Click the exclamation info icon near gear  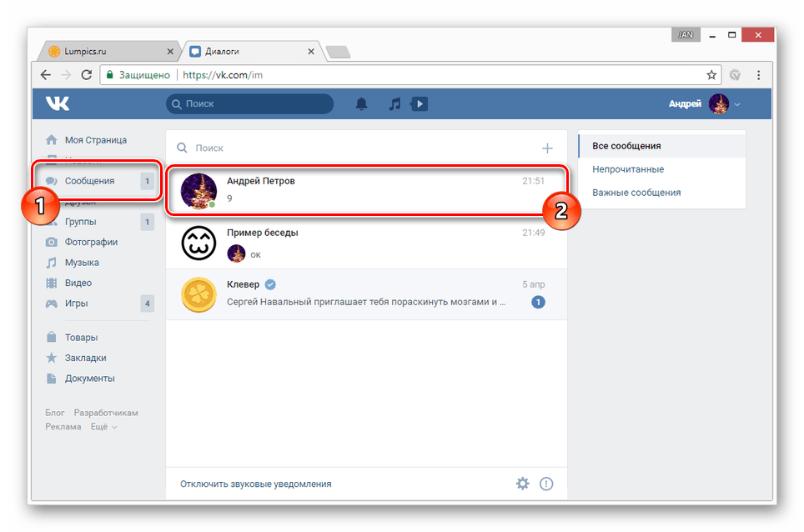[546, 483]
